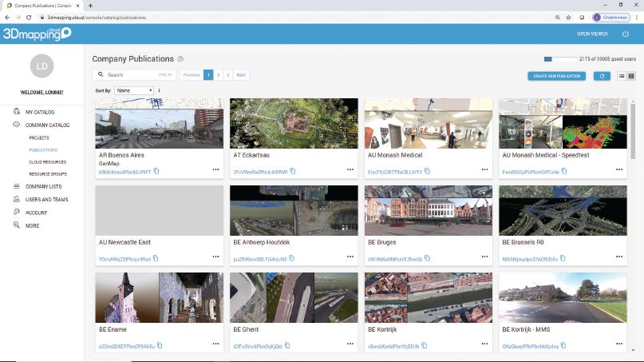Go to page 2 of publications
Viewport: 644px width, 362px height.
coord(219,74)
